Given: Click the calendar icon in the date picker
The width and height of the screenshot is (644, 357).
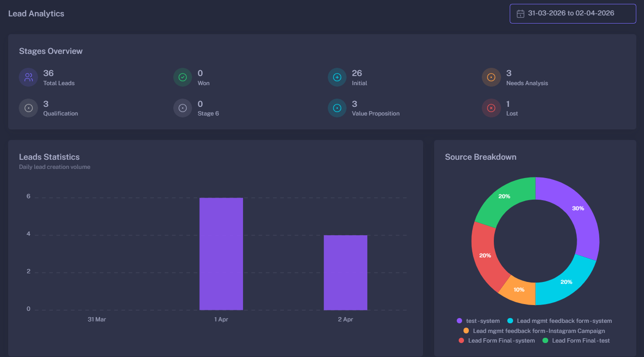Looking at the screenshot, I should [520, 13].
